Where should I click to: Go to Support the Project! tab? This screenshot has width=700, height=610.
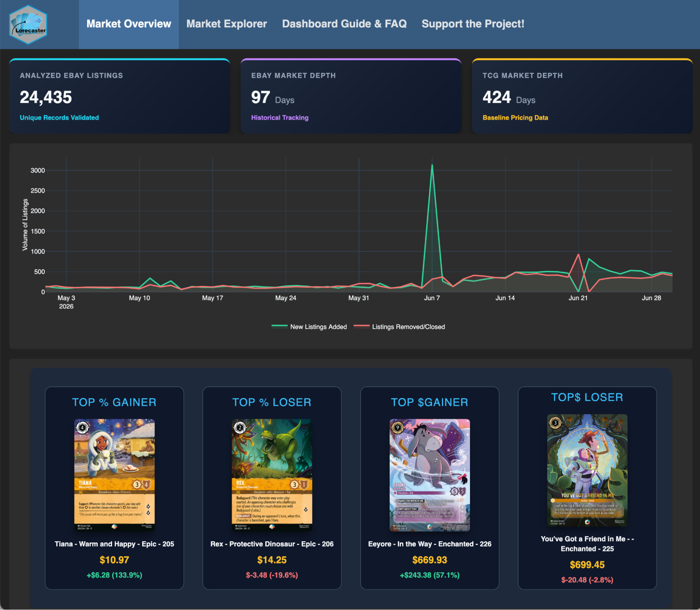473,24
